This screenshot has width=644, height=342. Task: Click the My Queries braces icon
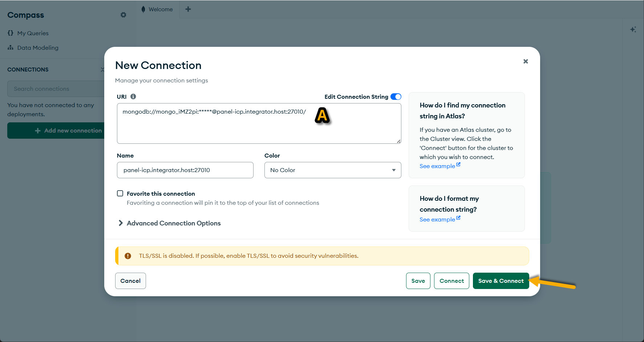tap(11, 33)
